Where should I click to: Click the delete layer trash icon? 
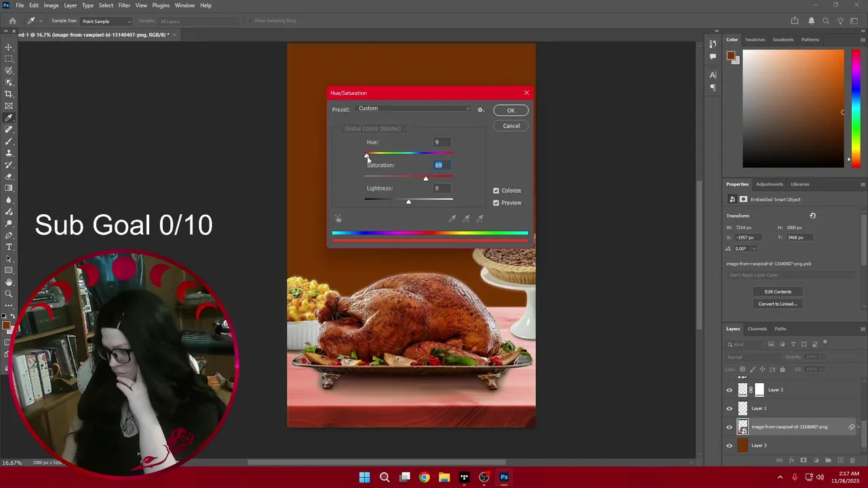852,460
